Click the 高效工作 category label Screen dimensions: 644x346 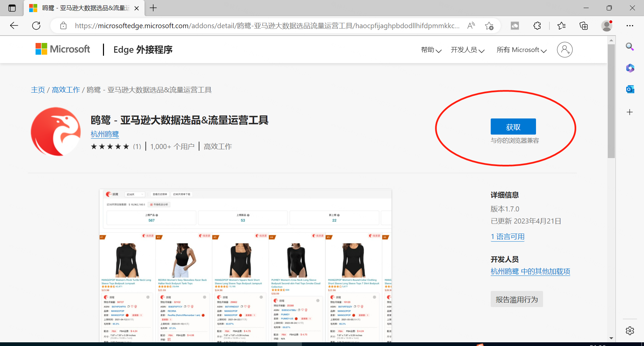click(218, 147)
